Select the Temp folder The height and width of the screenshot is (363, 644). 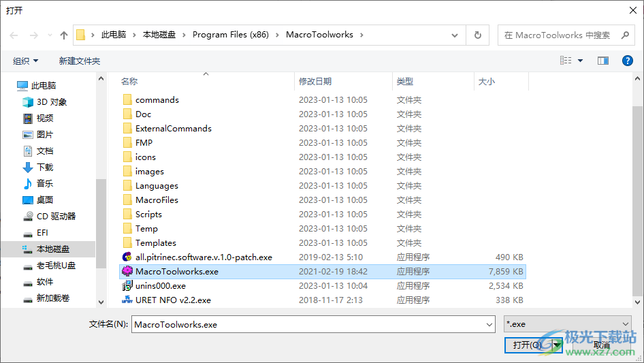146,229
